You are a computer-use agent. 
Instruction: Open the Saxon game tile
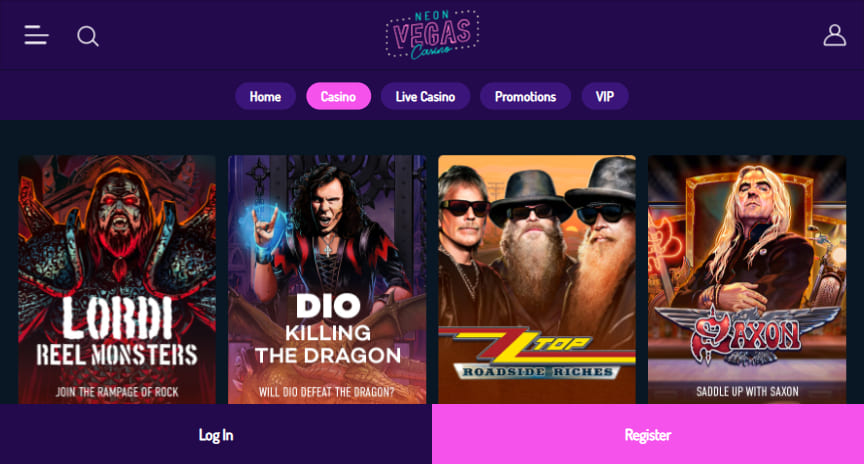pyautogui.click(x=747, y=279)
